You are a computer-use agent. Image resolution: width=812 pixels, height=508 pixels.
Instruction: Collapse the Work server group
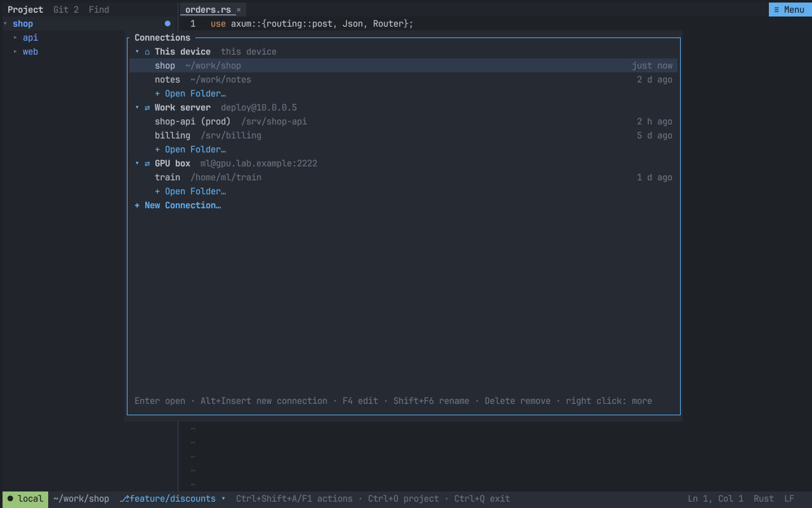[x=137, y=107]
